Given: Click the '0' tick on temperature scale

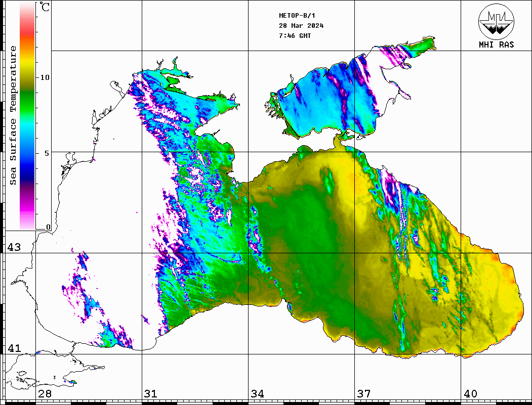Looking at the screenshot, I should coord(48,227).
